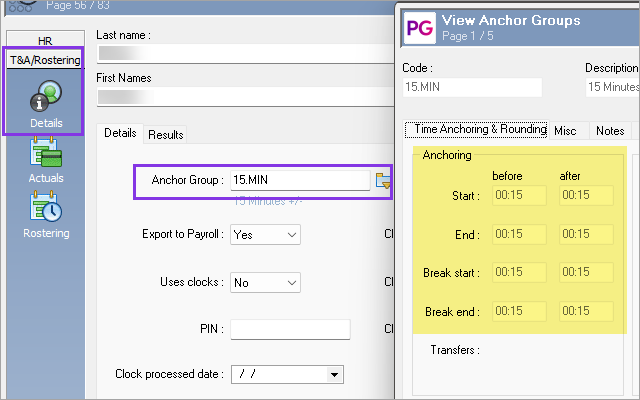The width and height of the screenshot is (640, 400).
Task: Switch to the HR tab
Action: (45, 40)
